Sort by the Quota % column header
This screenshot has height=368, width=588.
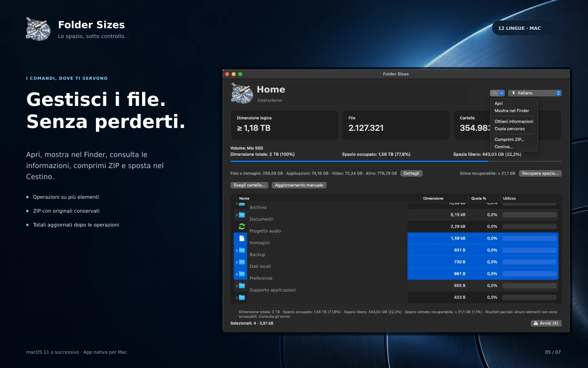tap(479, 198)
